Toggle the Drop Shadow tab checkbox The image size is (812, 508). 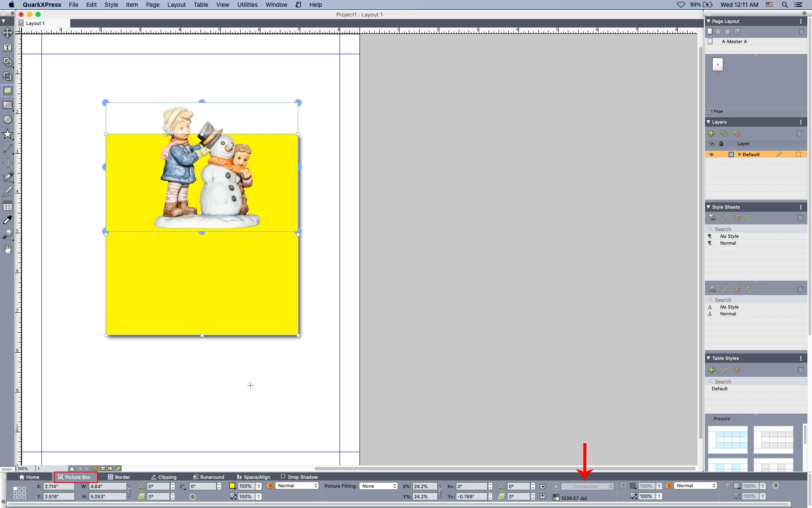tap(283, 477)
